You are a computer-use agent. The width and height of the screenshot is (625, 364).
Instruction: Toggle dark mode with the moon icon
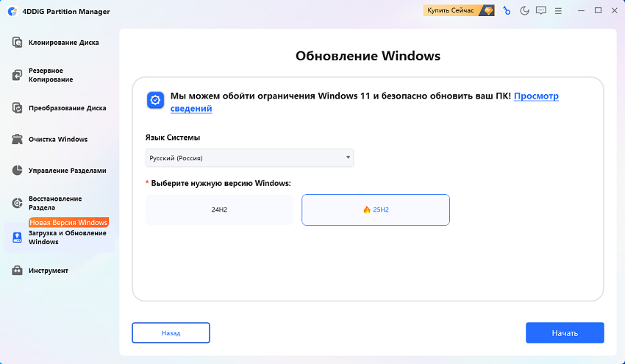(x=524, y=11)
